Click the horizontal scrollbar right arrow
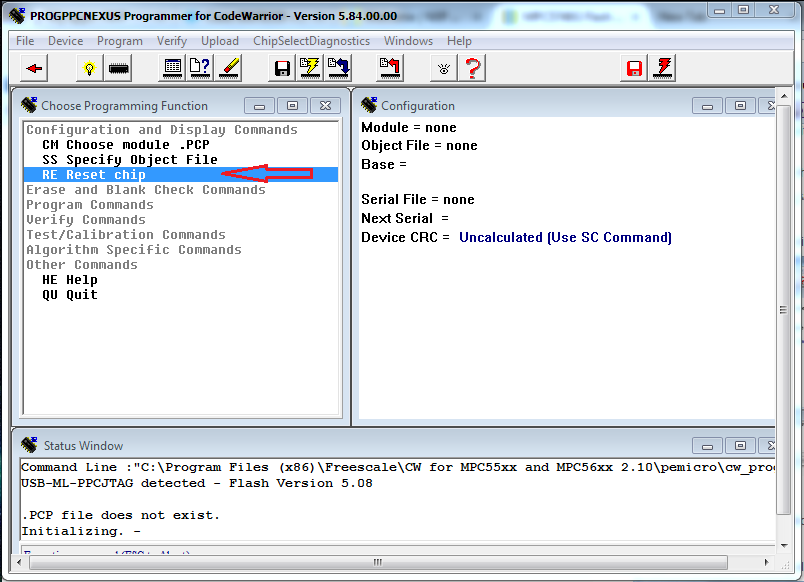Screen dimensions: 804x582 [767, 563]
